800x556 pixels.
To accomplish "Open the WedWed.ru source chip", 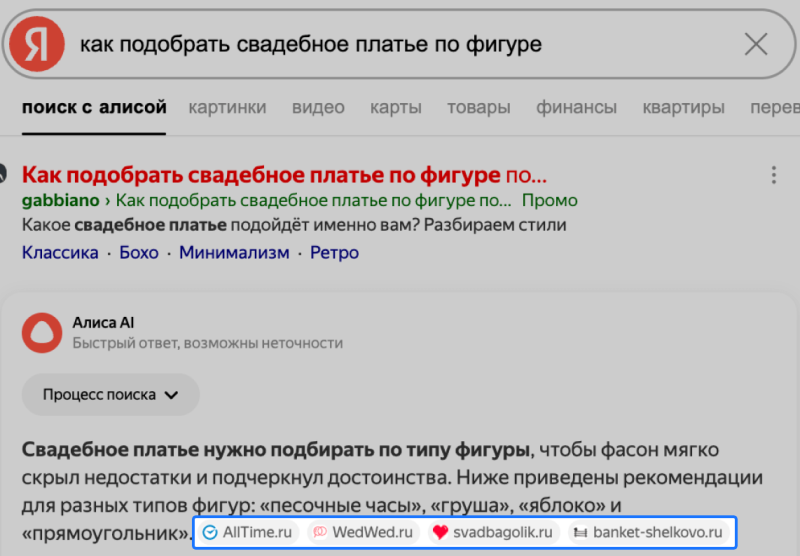I will 361,533.
